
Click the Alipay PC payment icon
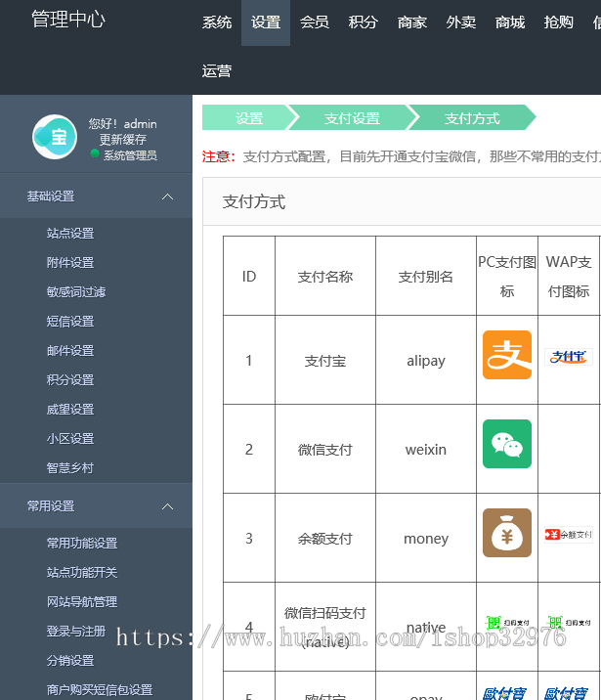(507, 355)
